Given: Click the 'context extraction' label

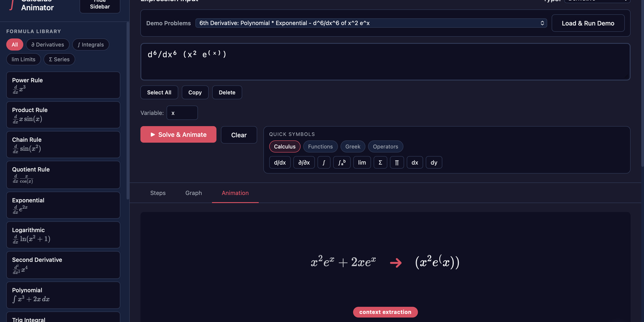Looking at the screenshot, I should click(x=385, y=312).
